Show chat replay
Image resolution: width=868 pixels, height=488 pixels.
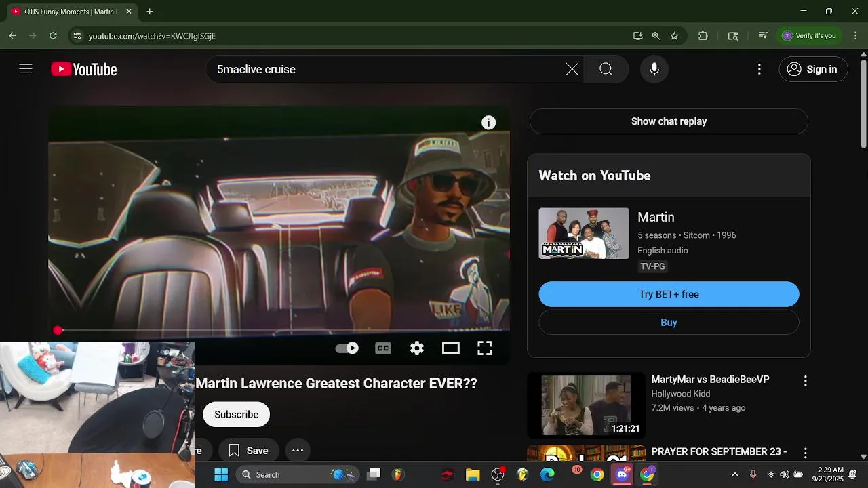click(x=669, y=121)
